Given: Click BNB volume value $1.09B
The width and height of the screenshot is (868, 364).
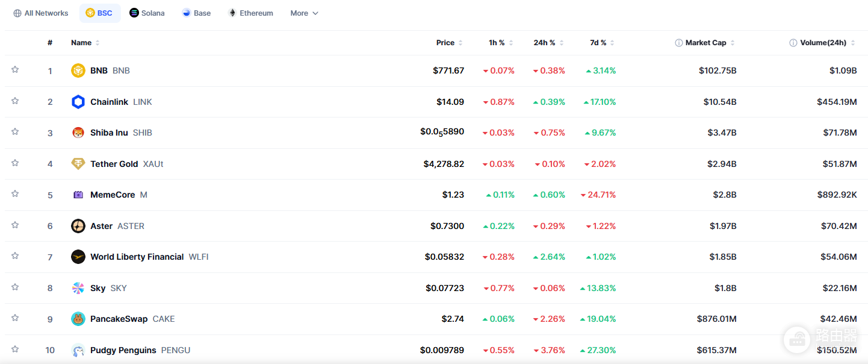Looking at the screenshot, I should [x=843, y=71].
